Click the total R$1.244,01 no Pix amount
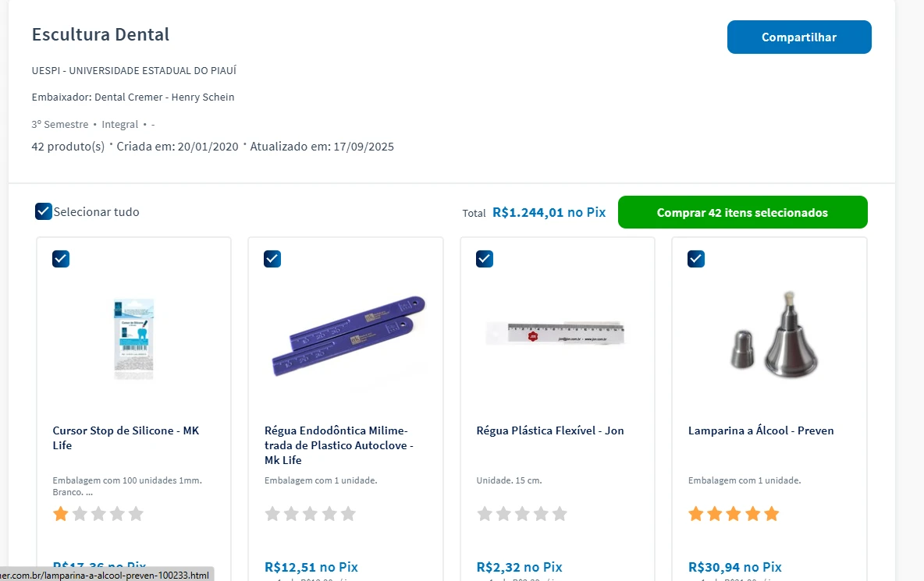The image size is (924, 581). click(549, 212)
